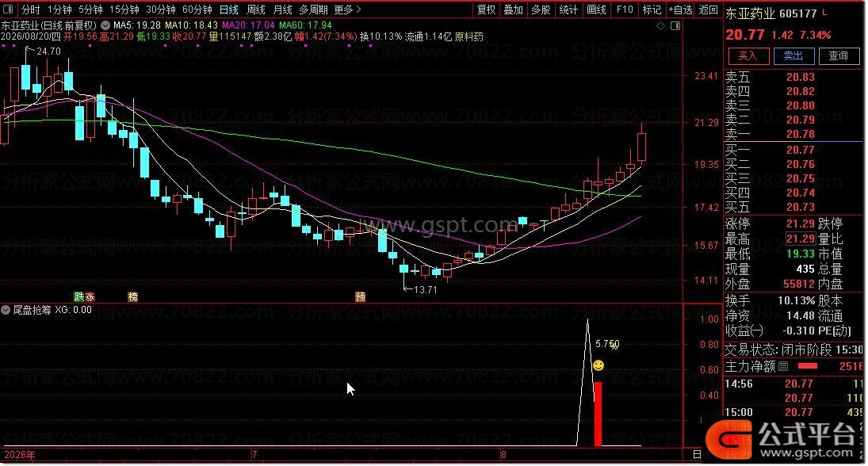The height and width of the screenshot is (466, 868).
Task: Open the 更多 periods expander
Action: 347,10
